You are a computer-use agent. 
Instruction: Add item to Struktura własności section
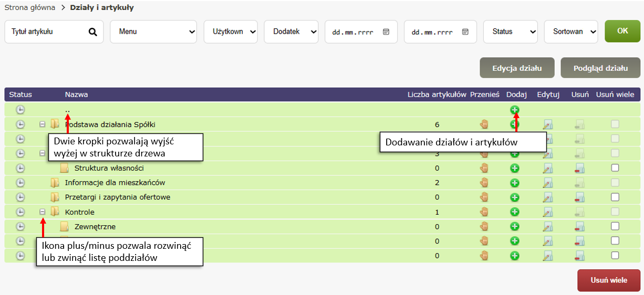(514, 168)
